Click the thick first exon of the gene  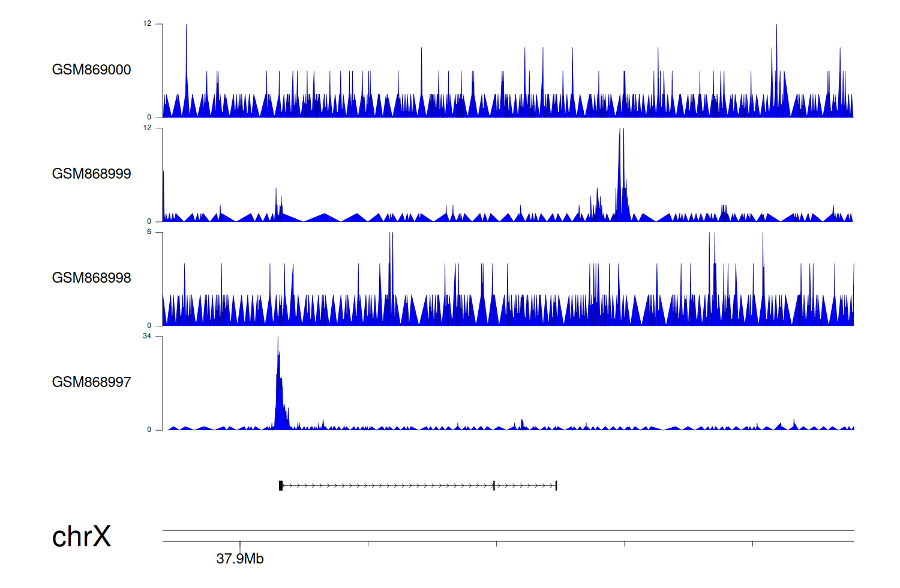click(x=281, y=485)
